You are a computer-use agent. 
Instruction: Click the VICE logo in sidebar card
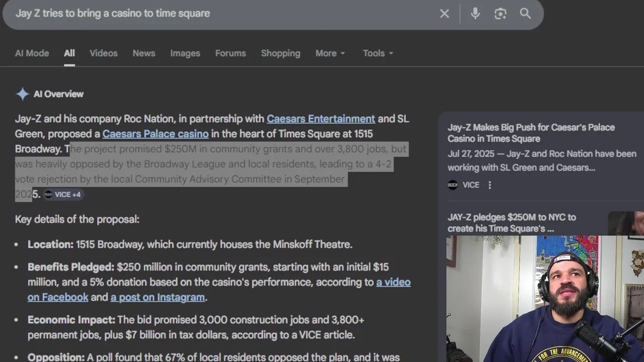453,185
